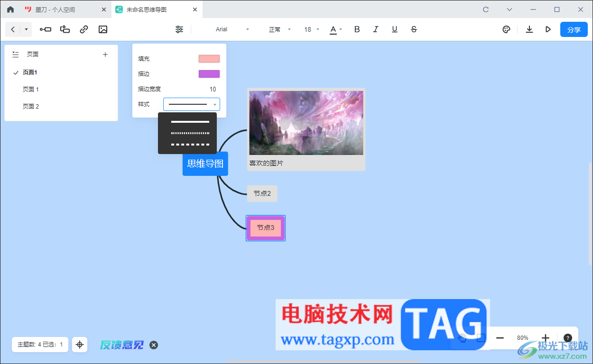This screenshot has width=593, height=364.
Task: Toggle strikethrough formatting
Action: pyautogui.click(x=414, y=29)
